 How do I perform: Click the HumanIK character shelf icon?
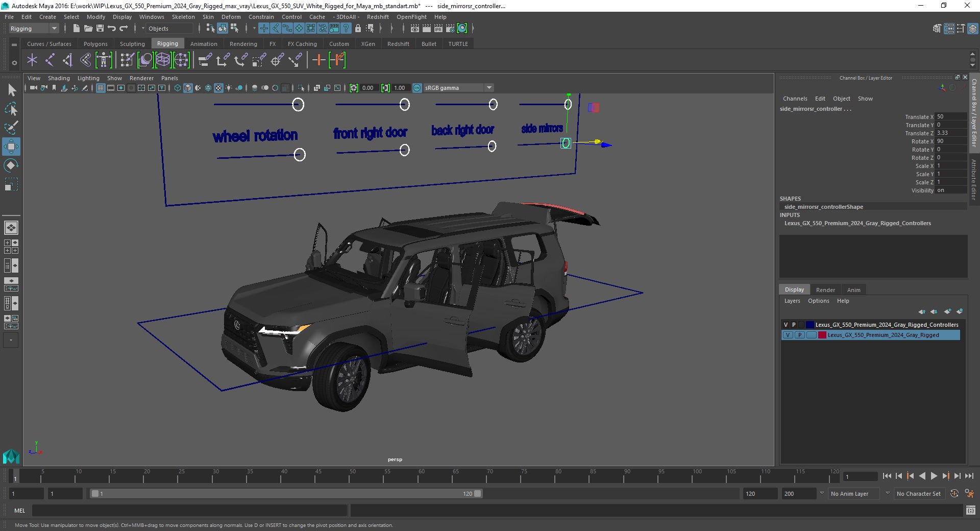pos(104,60)
